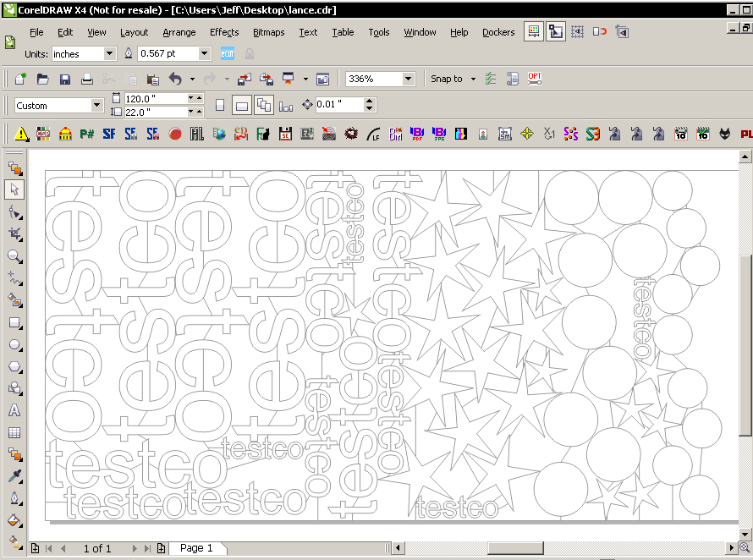Switch to the Page 1 tab
Screen dimensions: 753x560
(x=197, y=548)
